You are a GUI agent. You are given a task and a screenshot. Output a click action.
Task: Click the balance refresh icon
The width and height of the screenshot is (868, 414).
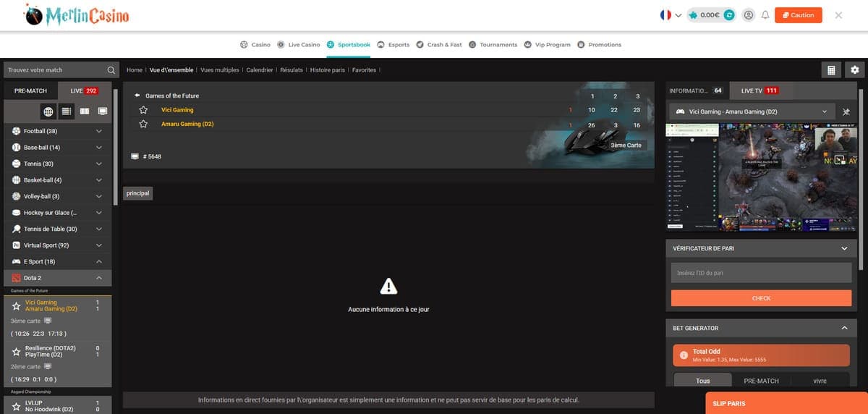click(729, 14)
